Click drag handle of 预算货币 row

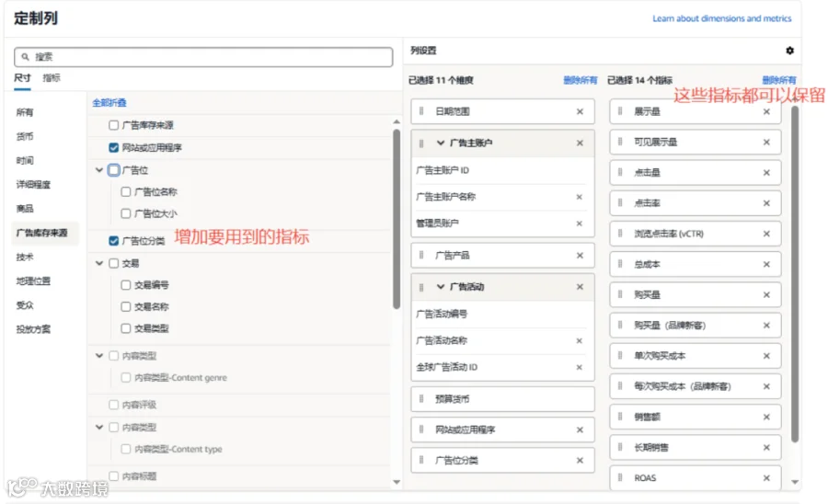click(421, 399)
